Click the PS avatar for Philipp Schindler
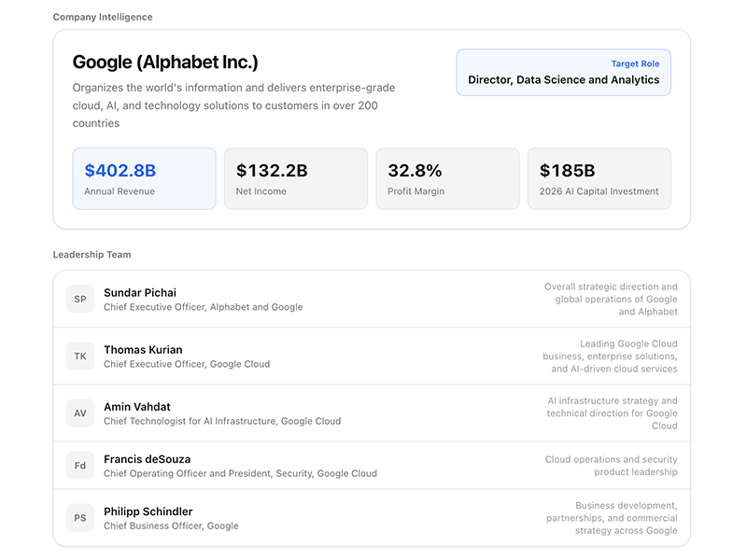Screen dimensions: 747x560 point(80,518)
